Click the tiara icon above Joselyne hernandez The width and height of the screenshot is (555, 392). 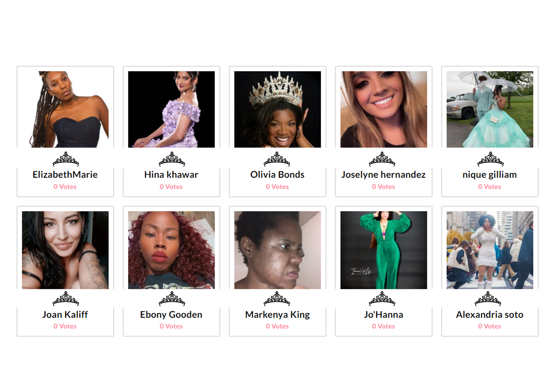click(382, 159)
